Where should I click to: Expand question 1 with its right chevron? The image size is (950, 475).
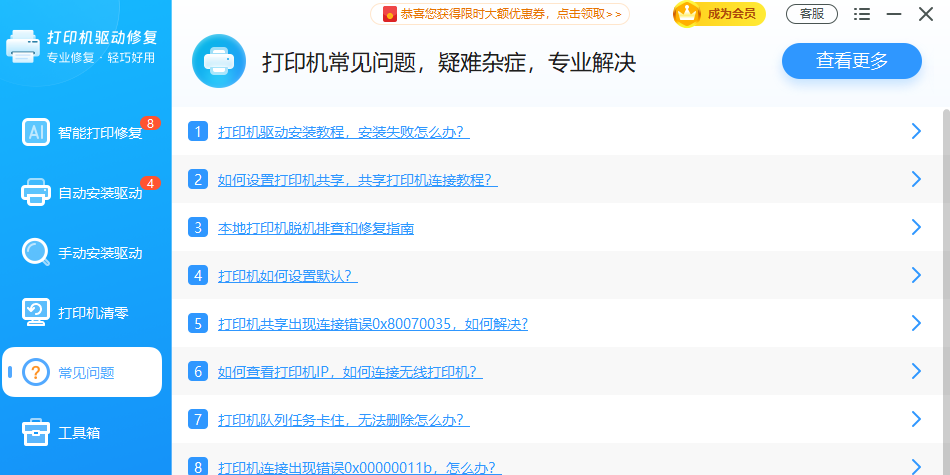pos(915,131)
